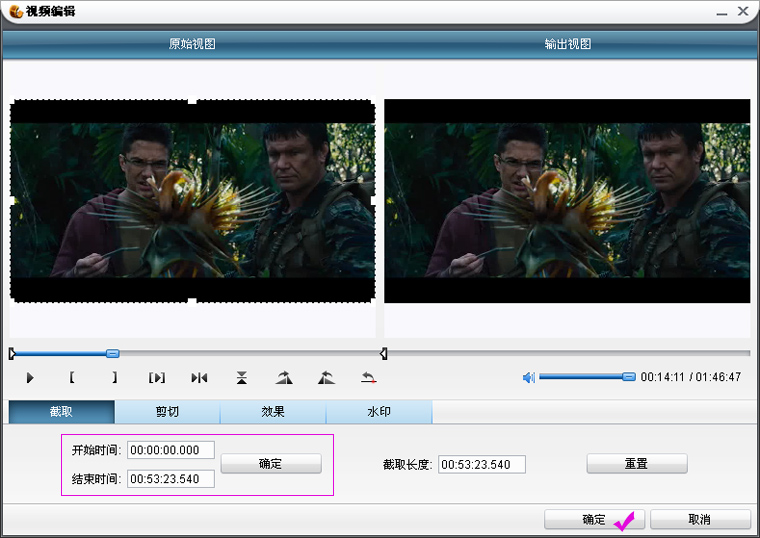Screen dimensions: 760x538
Task: Click the horizontal flip icon
Action: [199, 378]
